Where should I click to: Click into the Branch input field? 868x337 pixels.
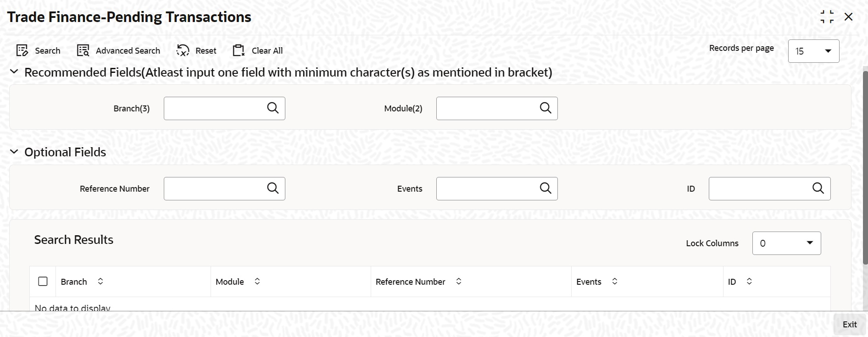(x=214, y=108)
